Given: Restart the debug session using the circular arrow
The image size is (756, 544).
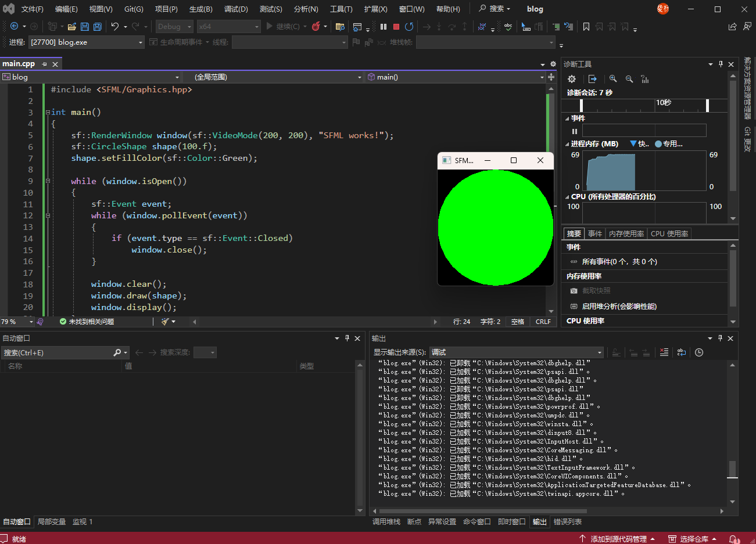Looking at the screenshot, I should (409, 27).
